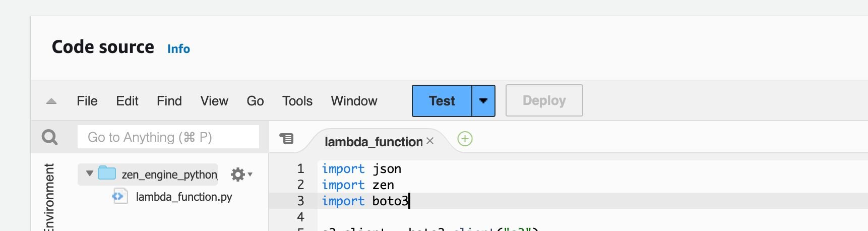Collapse the menu bar with up arrow
This screenshot has width=868, height=231.
coord(51,101)
